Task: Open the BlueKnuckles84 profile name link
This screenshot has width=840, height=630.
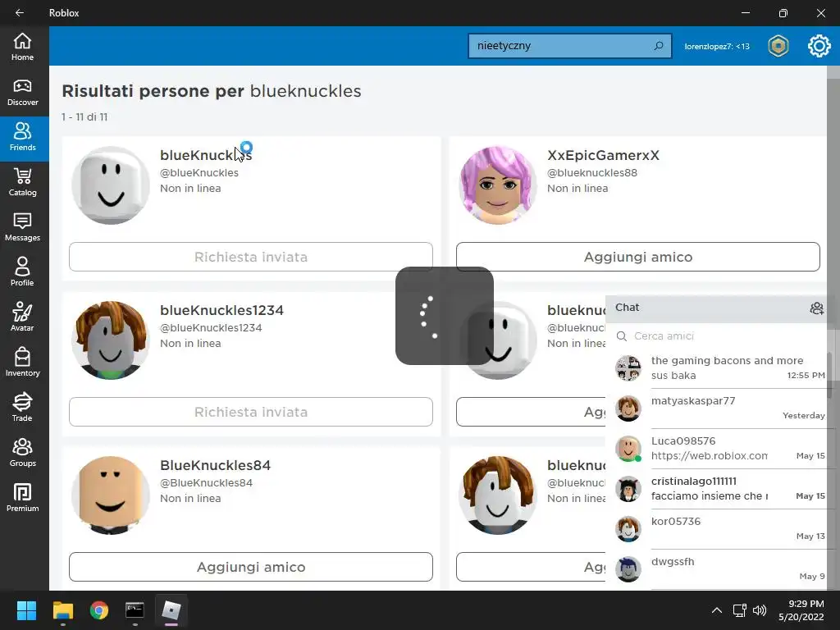Action: click(216, 465)
